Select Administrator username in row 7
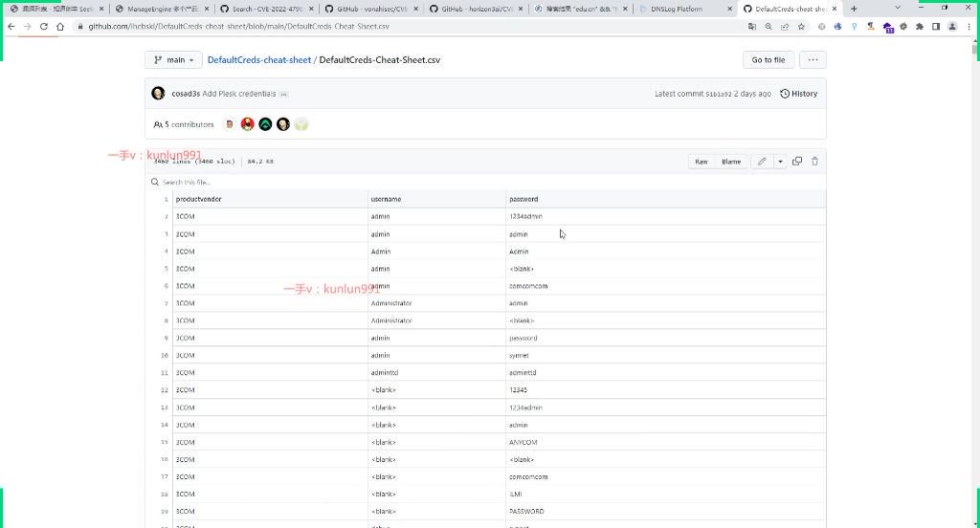The height and width of the screenshot is (528, 980). pyautogui.click(x=391, y=303)
